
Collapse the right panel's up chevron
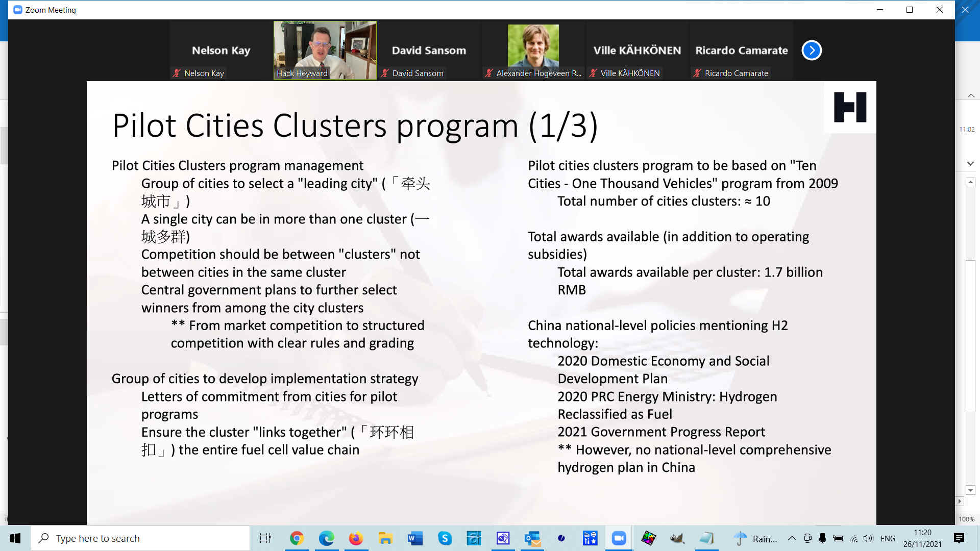971,95
